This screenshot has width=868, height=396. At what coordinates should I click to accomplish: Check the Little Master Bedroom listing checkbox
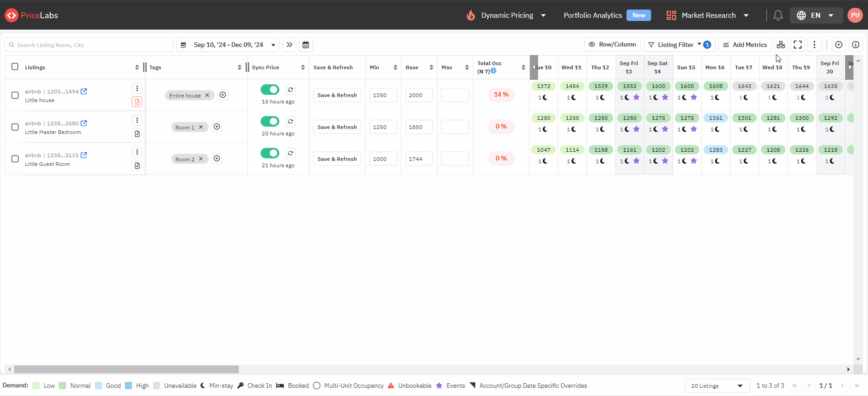click(15, 127)
